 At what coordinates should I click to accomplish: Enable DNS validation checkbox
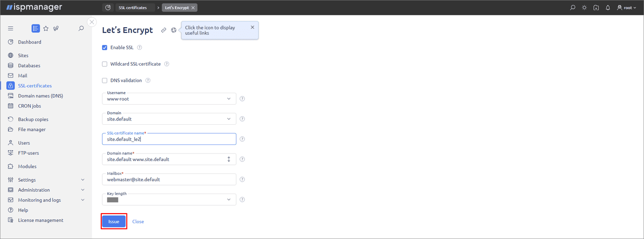[x=105, y=80]
